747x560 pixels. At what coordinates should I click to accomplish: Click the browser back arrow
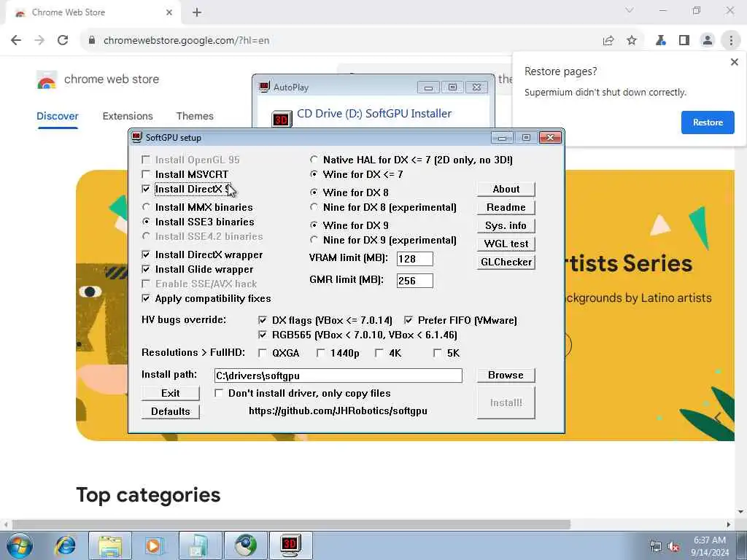pyautogui.click(x=16, y=41)
